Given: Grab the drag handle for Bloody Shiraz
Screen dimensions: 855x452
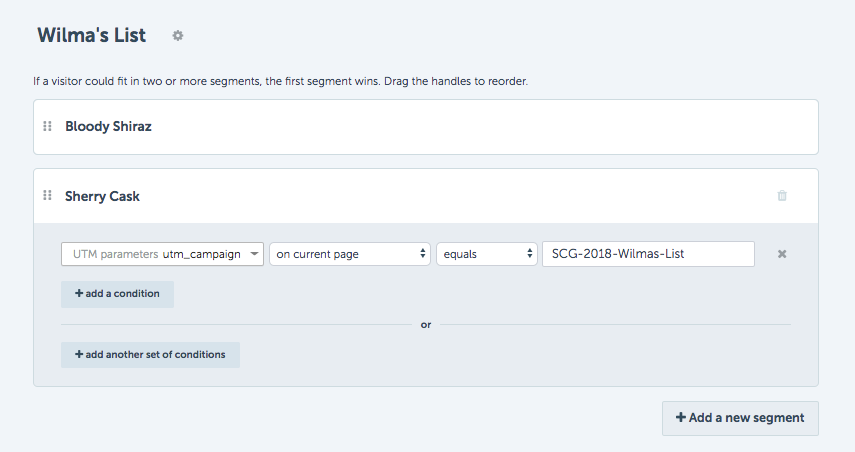Looking at the screenshot, I should [x=47, y=126].
